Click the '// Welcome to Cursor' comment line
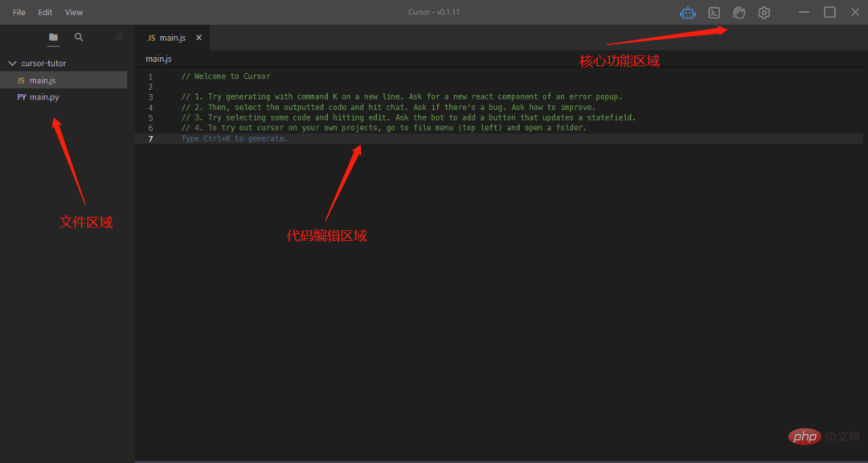This screenshot has width=868, height=463. point(226,76)
